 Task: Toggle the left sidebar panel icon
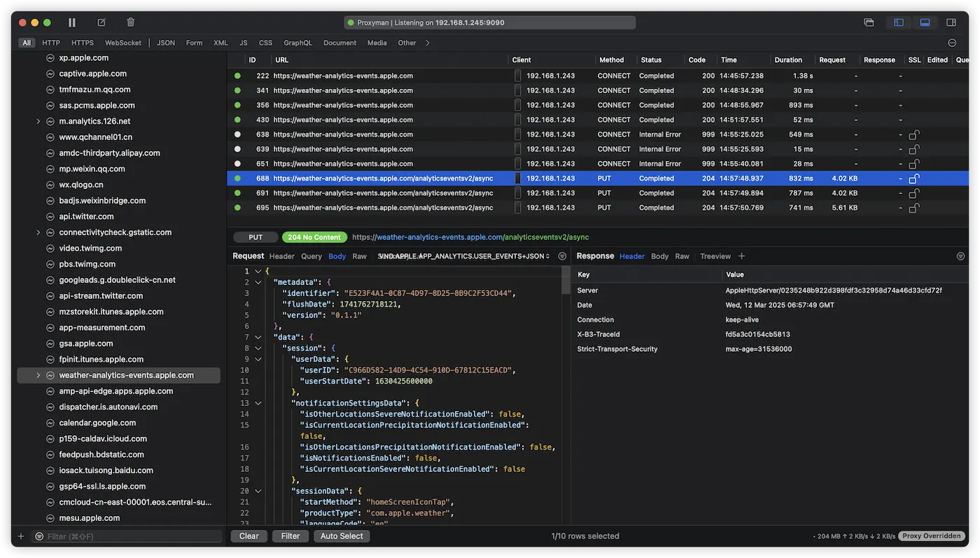[x=899, y=22]
